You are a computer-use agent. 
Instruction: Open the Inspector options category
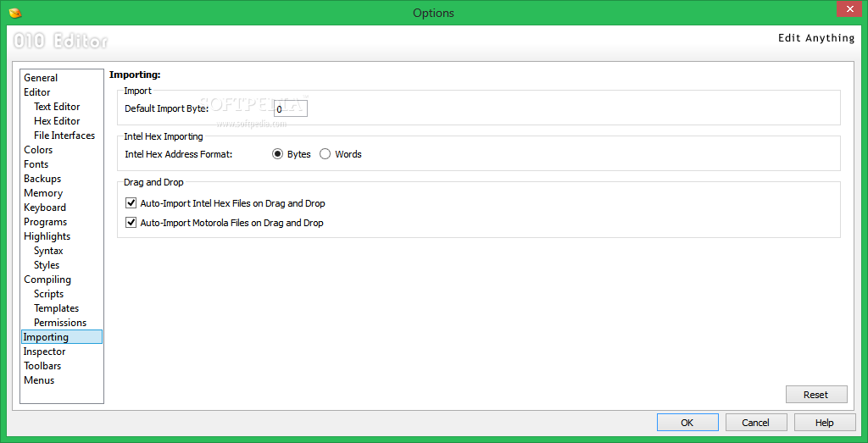pos(44,352)
